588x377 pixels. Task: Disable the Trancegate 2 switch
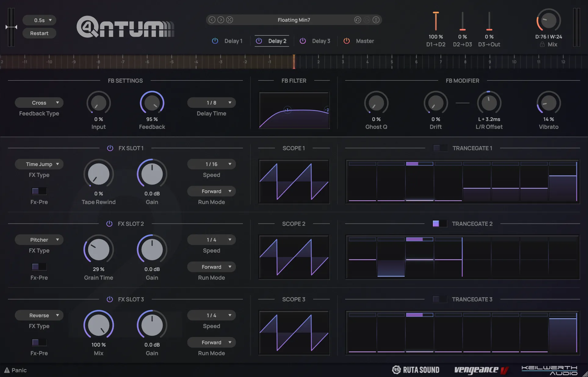pos(440,224)
